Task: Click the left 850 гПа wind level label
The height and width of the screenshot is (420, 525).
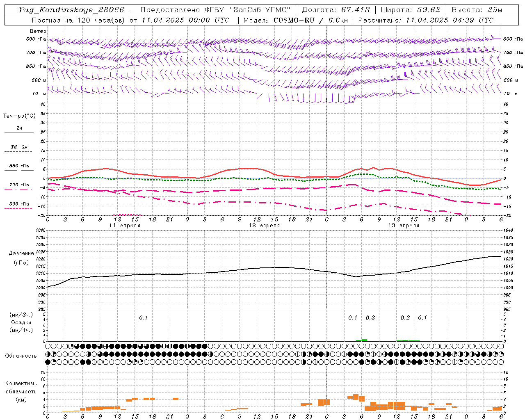Action: [36, 66]
